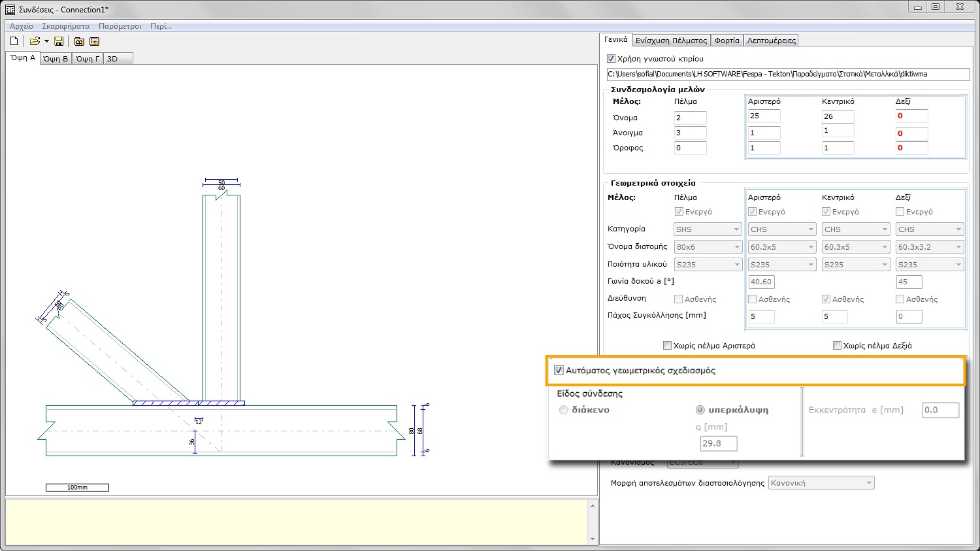Click the calculator toolbar icon
The image size is (980, 551).
94,41
